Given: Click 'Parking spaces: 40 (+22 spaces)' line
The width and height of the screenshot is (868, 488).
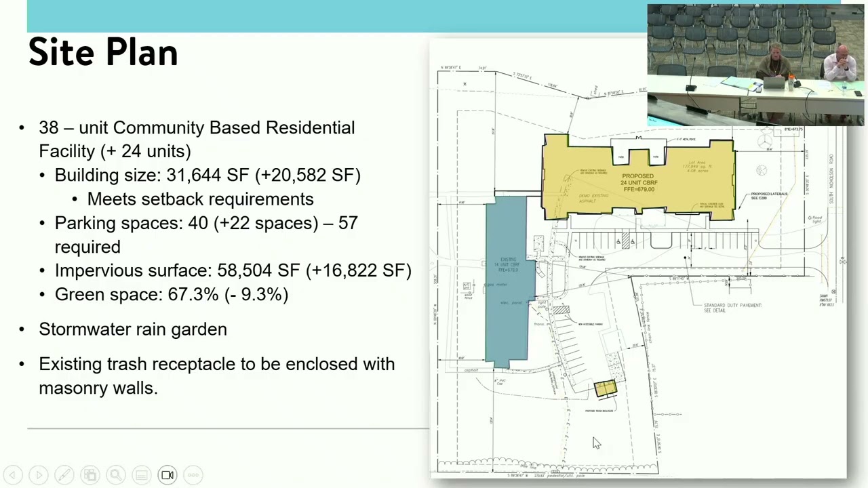Looking at the screenshot, I should pos(206,235).
